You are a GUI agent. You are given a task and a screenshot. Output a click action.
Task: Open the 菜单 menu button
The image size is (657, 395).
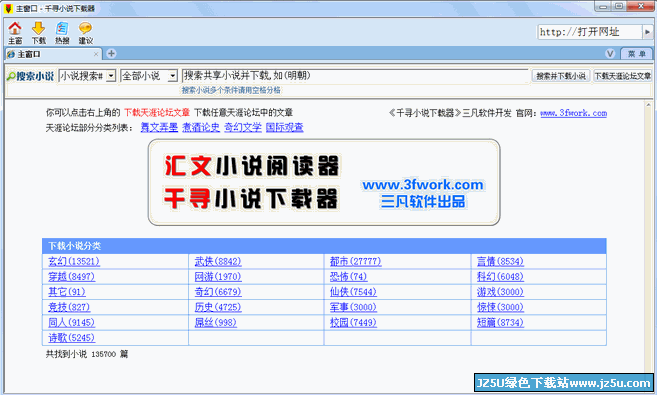[x=636, y=54]
